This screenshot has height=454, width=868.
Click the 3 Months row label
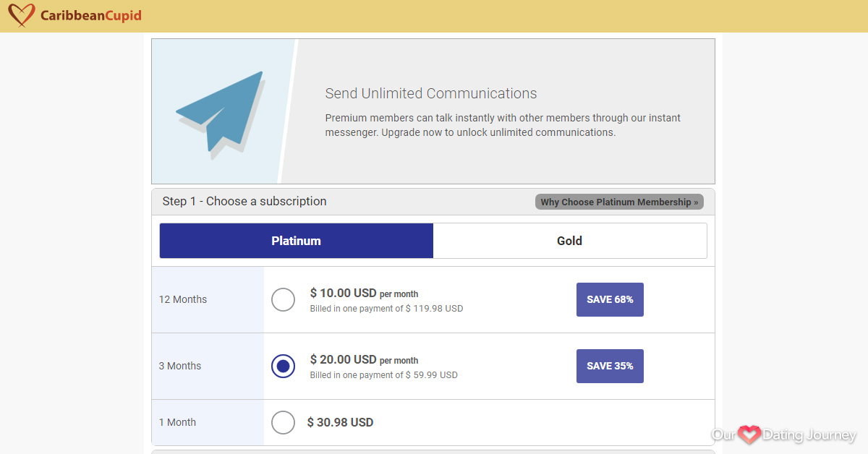180,366
